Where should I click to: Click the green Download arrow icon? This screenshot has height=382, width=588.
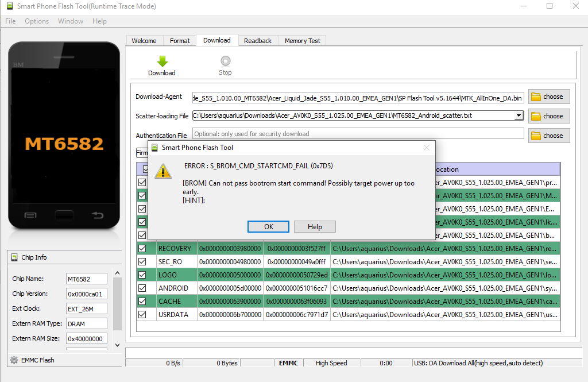162,61
